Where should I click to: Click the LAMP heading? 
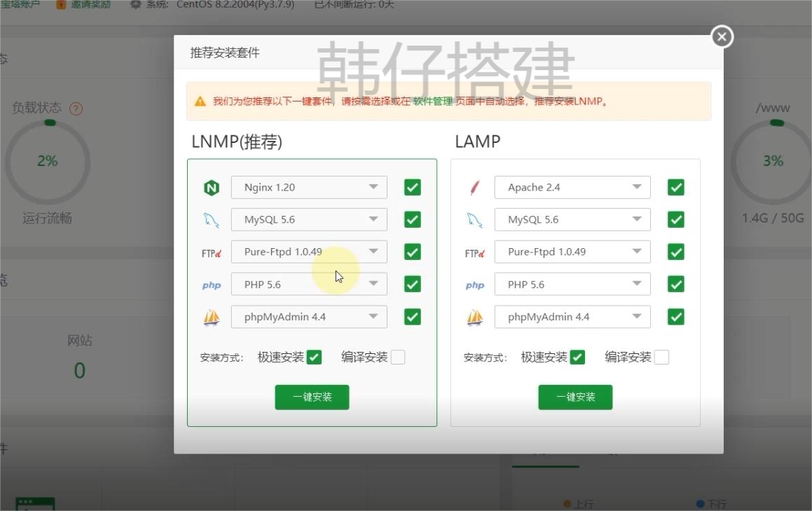(478, 142)
